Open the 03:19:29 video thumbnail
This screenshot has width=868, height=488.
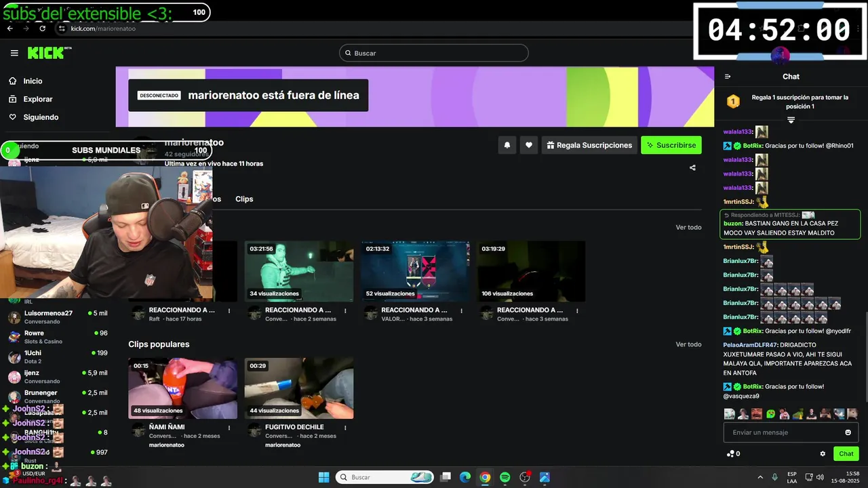point(531,271)
